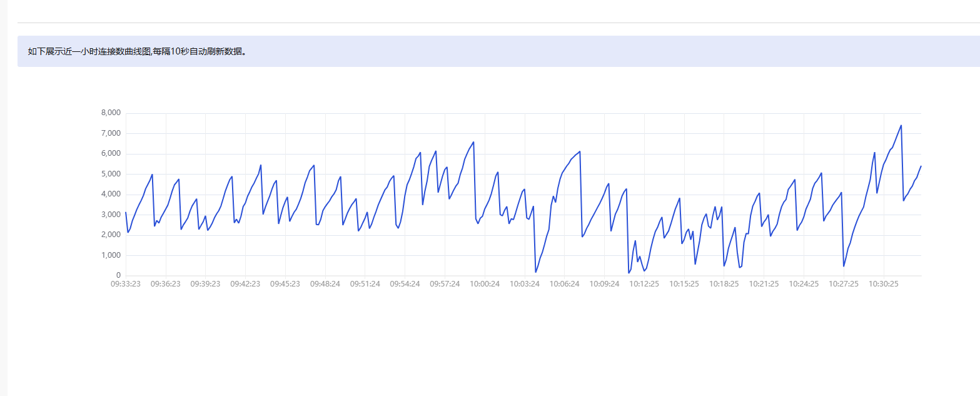This screenshot has width=980, height=396.
Task: Click the 09:33:23 time axis label
Action: point(126,284)
